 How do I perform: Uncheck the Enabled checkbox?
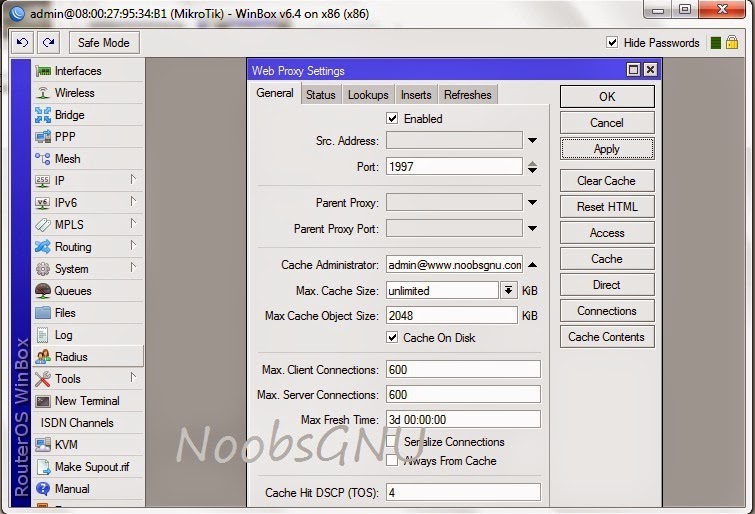(392, 119)
